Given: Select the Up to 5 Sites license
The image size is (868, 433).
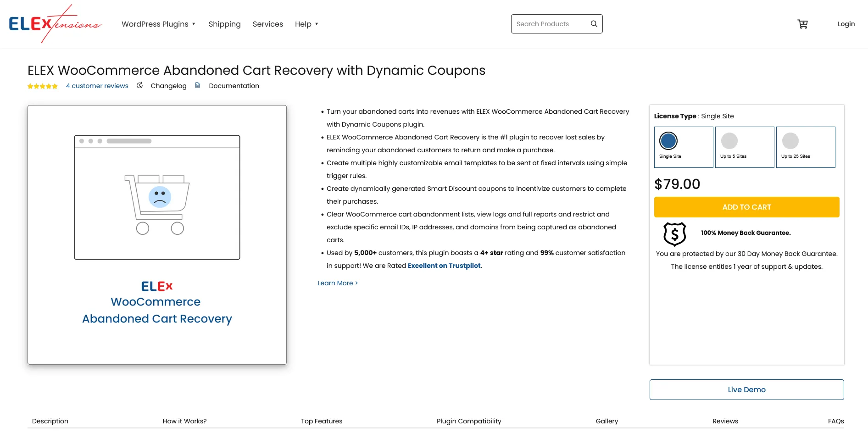Looking at the screenshot, I should 745,147.
